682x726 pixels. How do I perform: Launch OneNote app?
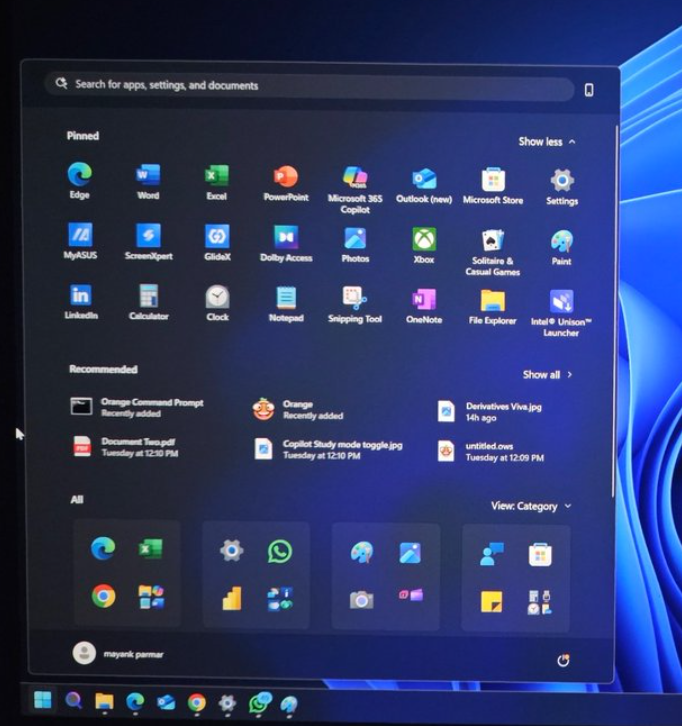424,306
